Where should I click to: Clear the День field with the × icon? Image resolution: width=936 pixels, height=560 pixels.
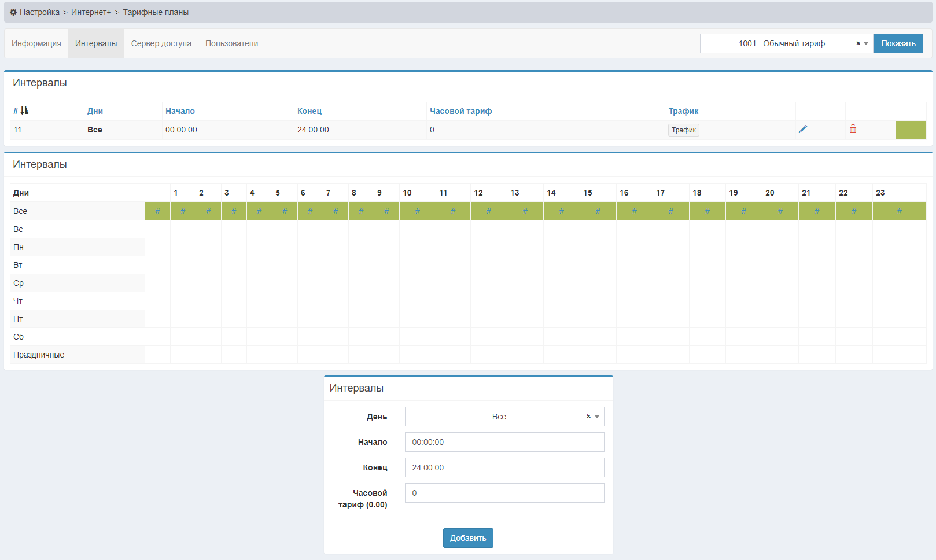click(588, 417)
